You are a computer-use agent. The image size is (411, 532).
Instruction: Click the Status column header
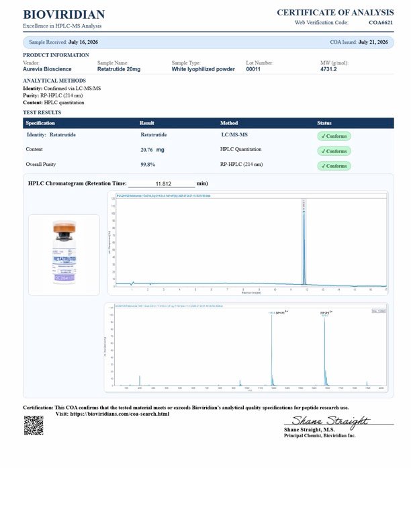coord(324,123)
